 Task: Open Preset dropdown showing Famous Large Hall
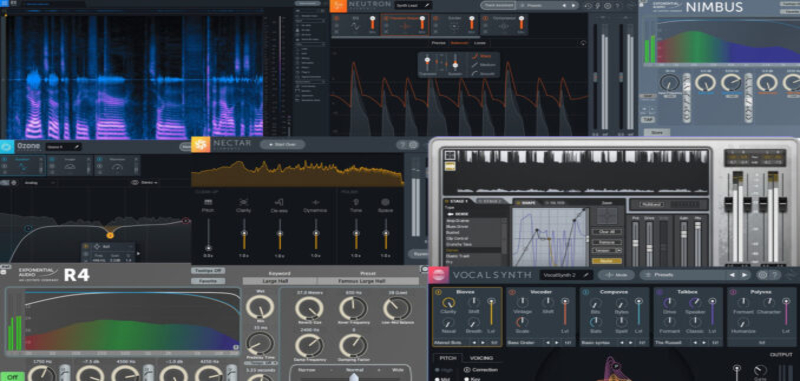pyautogui.click(x=368, y=281)
